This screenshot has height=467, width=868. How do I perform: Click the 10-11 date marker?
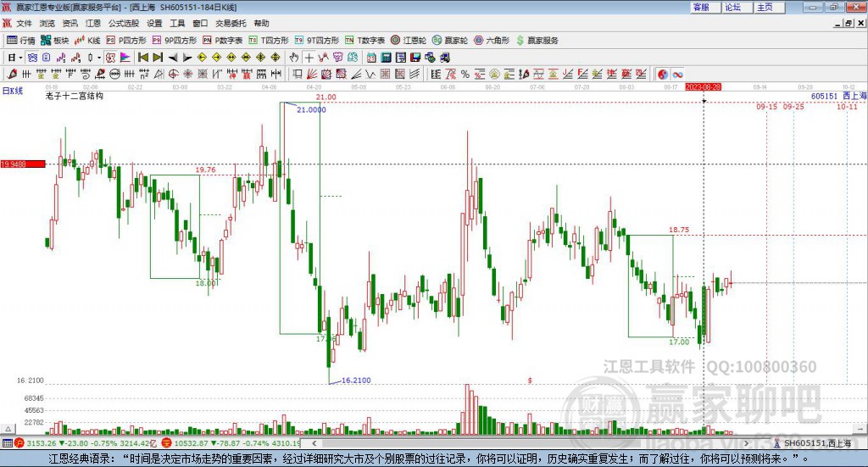pyautogui.click(x=847, y=106)
